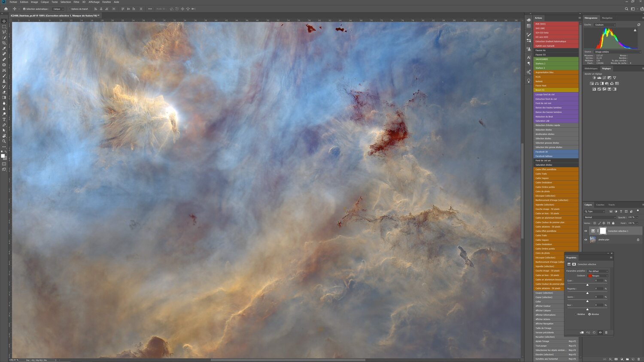Select the Absolue radio button
The width and height of the screenshot is (644, 362).
590,314
